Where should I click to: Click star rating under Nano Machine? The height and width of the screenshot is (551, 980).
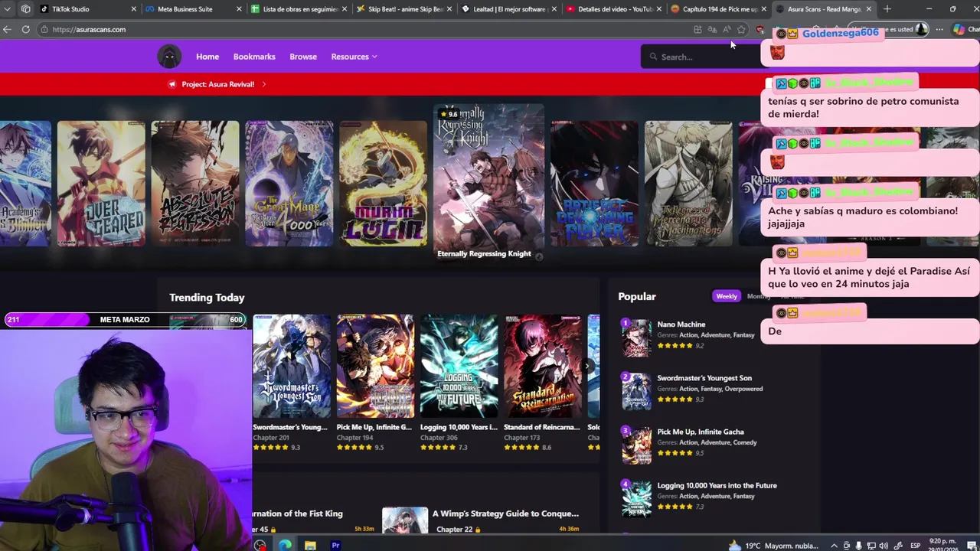[x=675, y=345]
